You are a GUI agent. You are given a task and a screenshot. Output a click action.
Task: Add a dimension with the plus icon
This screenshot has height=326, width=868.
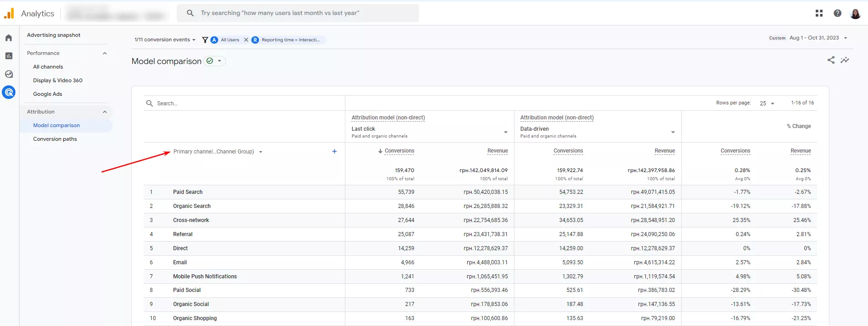click(x=334, y=151)
